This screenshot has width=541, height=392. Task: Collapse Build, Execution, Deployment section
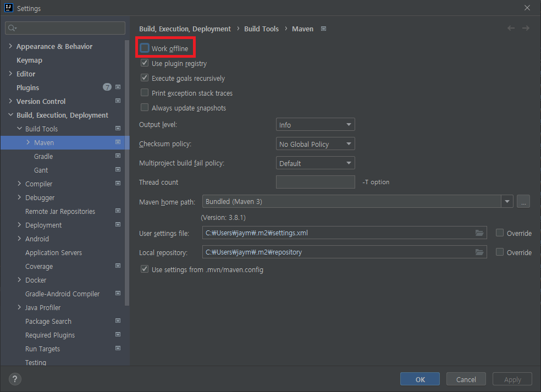[10, 114]
